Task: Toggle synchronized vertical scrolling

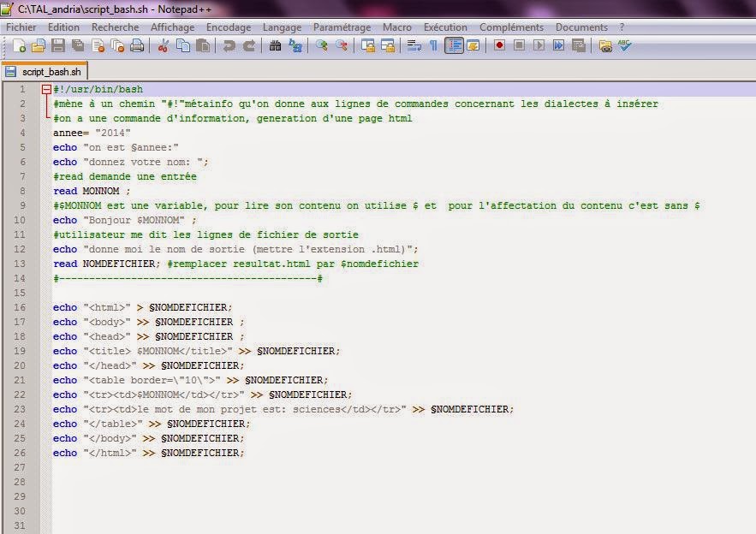Action: coord(368,46)
